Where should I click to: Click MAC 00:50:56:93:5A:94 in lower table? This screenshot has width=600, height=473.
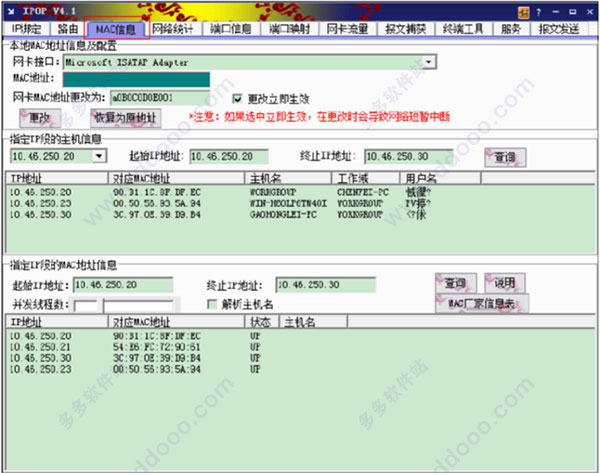pos(157,369)
